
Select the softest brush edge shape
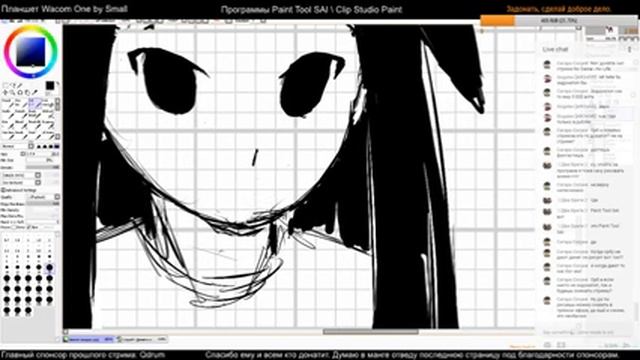pyautogui.click(x=39, y=146)
